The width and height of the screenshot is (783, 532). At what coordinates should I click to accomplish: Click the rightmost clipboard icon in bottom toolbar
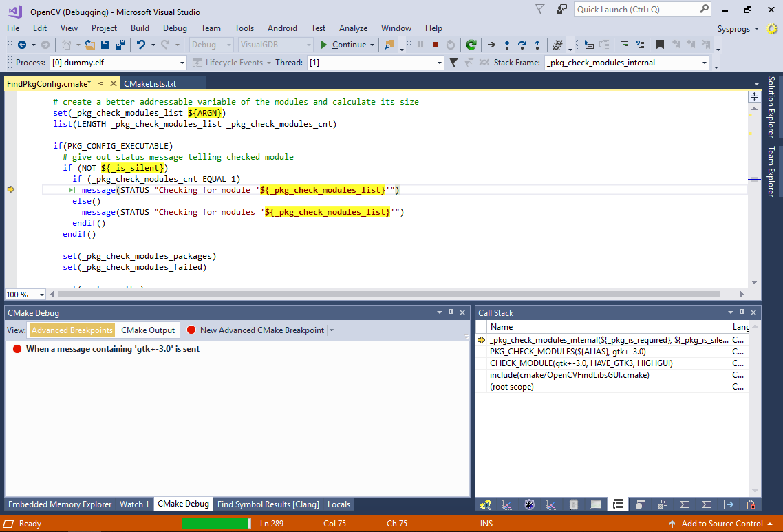[751, 504]
